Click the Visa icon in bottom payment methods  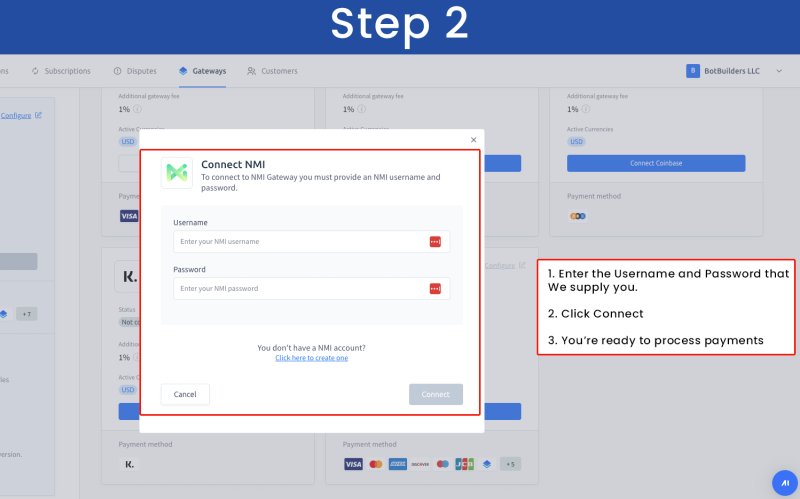353,464
